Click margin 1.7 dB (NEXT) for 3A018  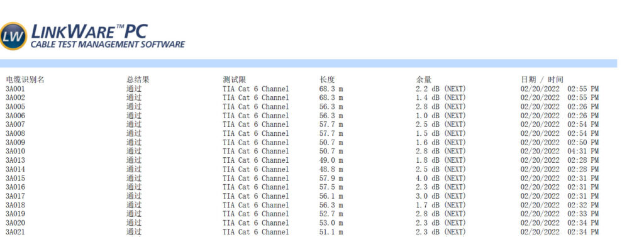pos(441,205)
